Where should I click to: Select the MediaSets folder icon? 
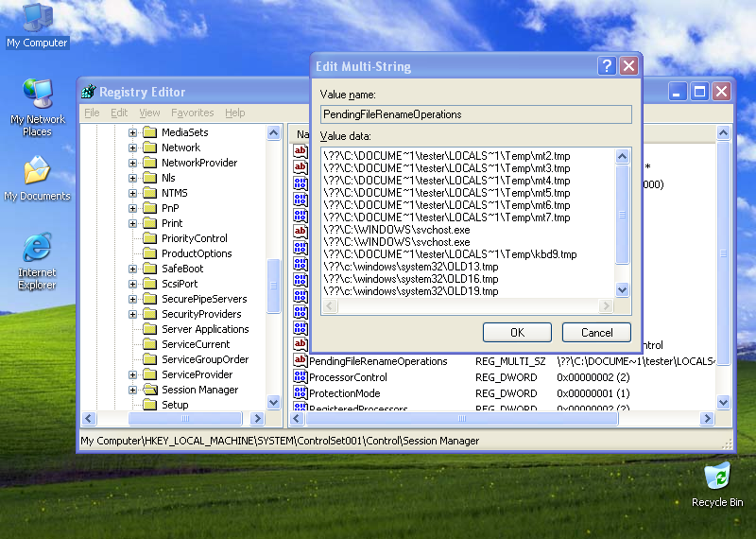(150, 132)
